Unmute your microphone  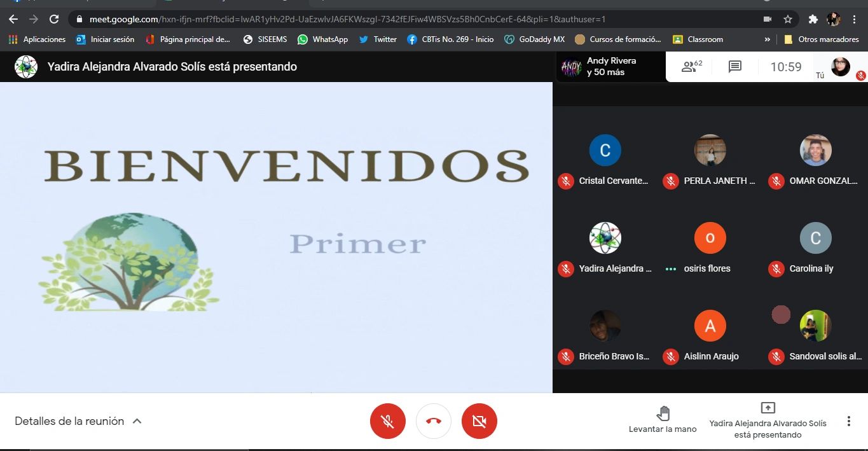pos(387,421)
